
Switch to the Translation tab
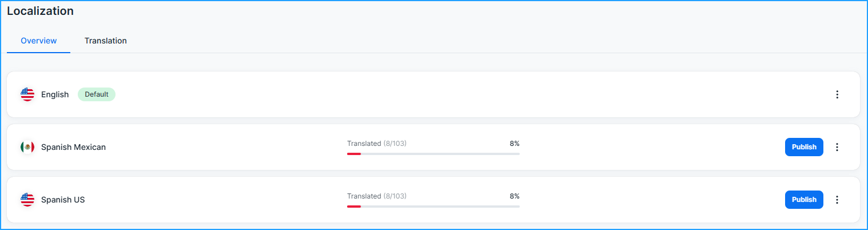coord(106,41)
